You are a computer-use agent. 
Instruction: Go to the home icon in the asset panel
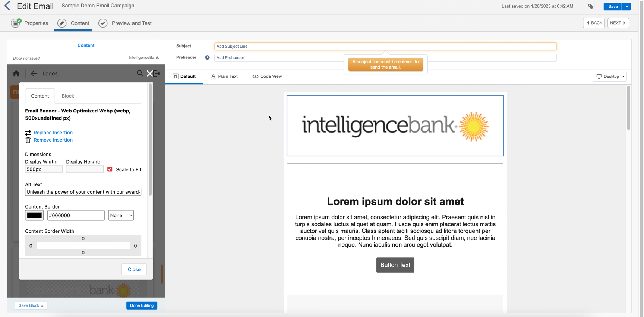[x=16, y=73]
